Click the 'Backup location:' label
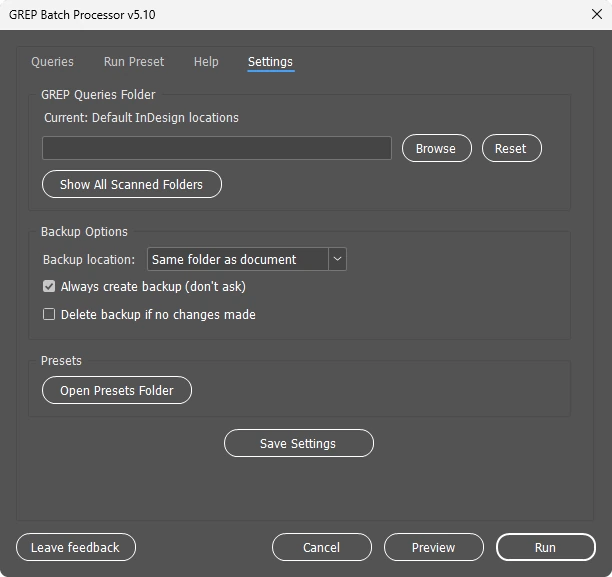 click(89, 260)
